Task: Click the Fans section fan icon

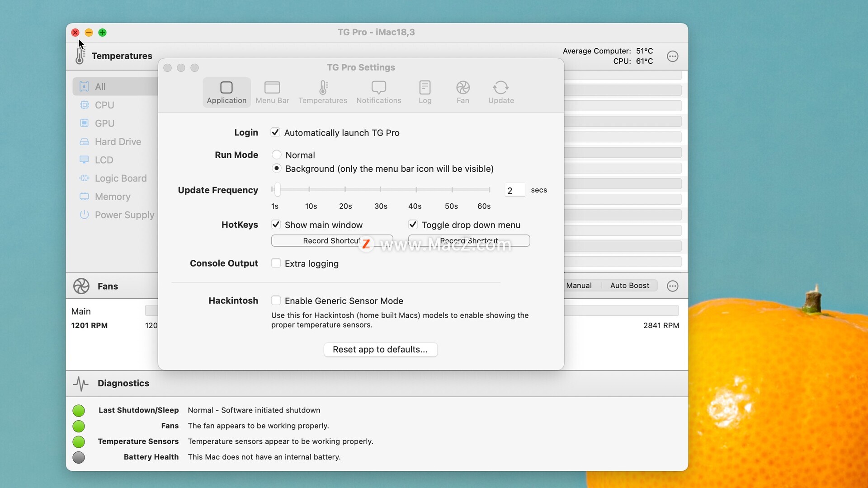Action: tap(81, 286)
